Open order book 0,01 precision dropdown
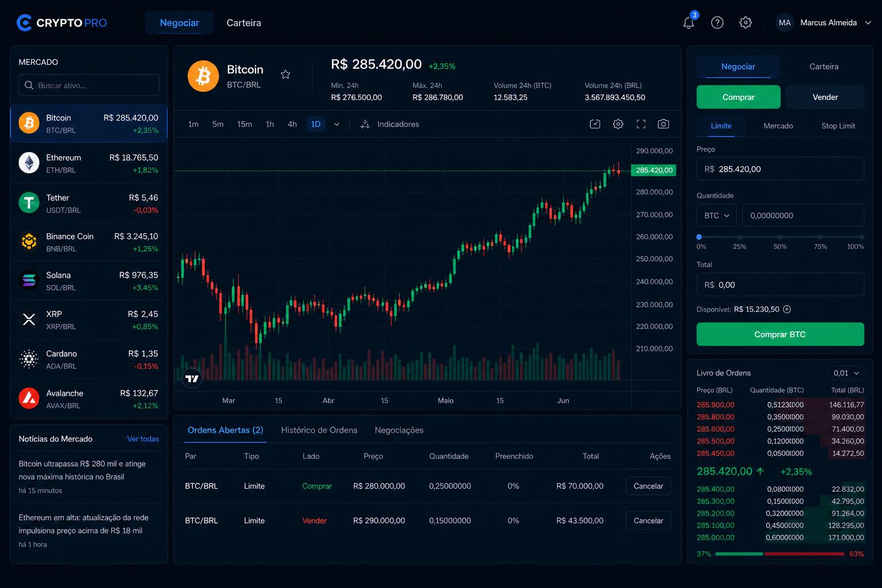This screenshot has width=882, height=588. click(846, 373)
